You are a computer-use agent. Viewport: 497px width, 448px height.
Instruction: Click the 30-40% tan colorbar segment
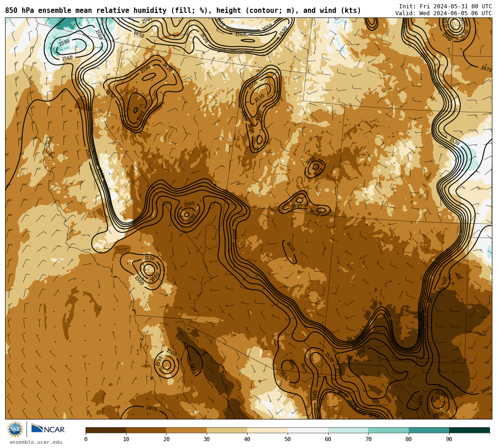[x=227, y=430]
